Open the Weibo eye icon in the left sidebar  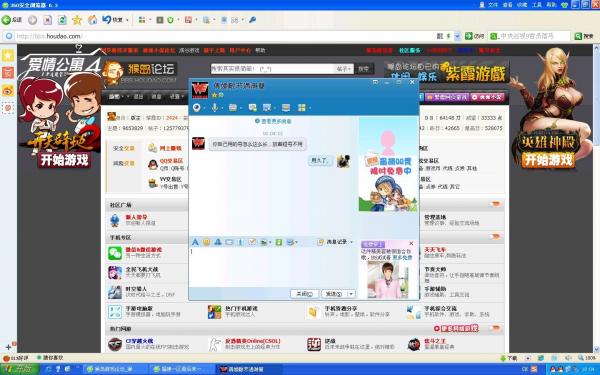8,90
